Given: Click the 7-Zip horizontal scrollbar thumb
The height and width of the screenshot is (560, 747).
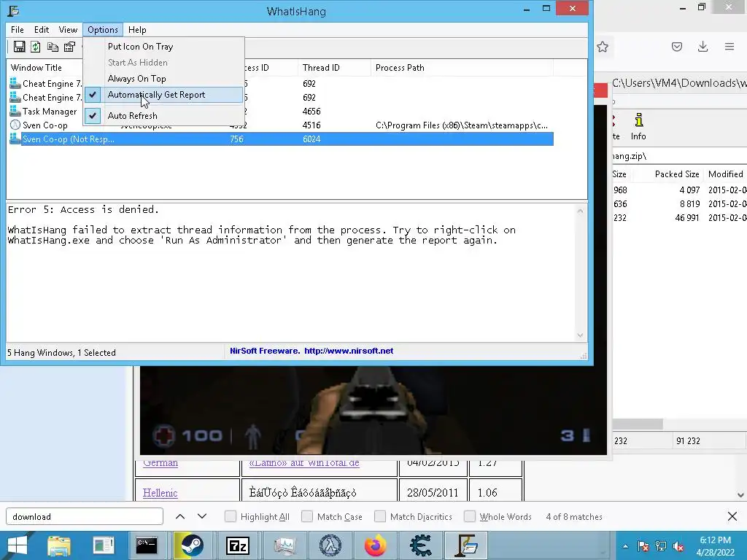Looking at the screenshot, I should 638,424.
